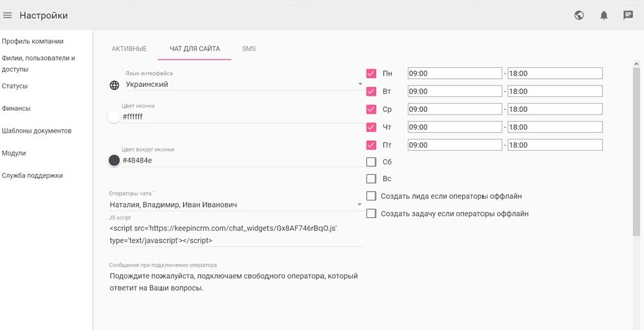Click Friday start time field
The image size is (644, 330).
pos(454,145)
